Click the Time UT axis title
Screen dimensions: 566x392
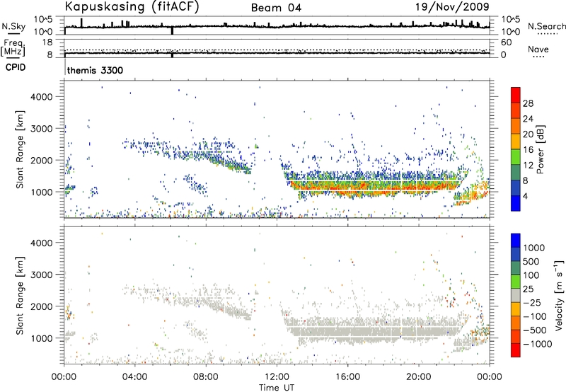click(x=277, y=387)
